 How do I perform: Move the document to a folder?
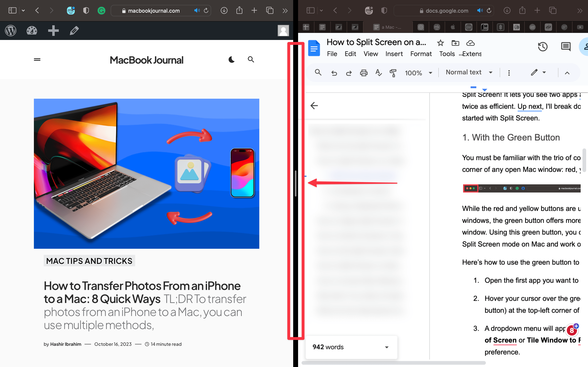455,43
